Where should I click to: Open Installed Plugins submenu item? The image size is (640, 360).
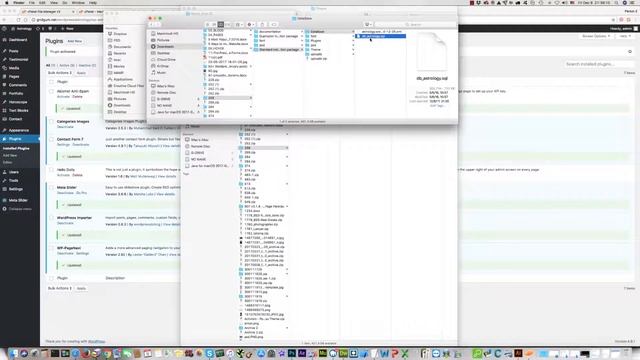point(16,149)
